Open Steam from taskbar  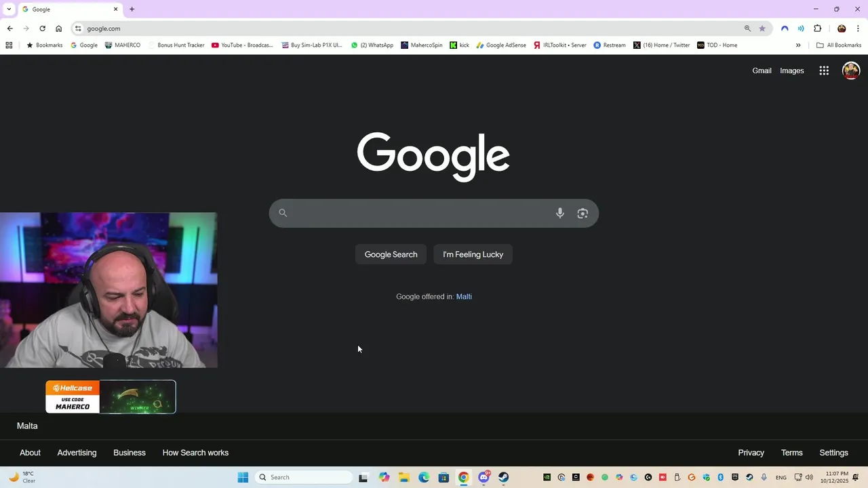[503, 477]
